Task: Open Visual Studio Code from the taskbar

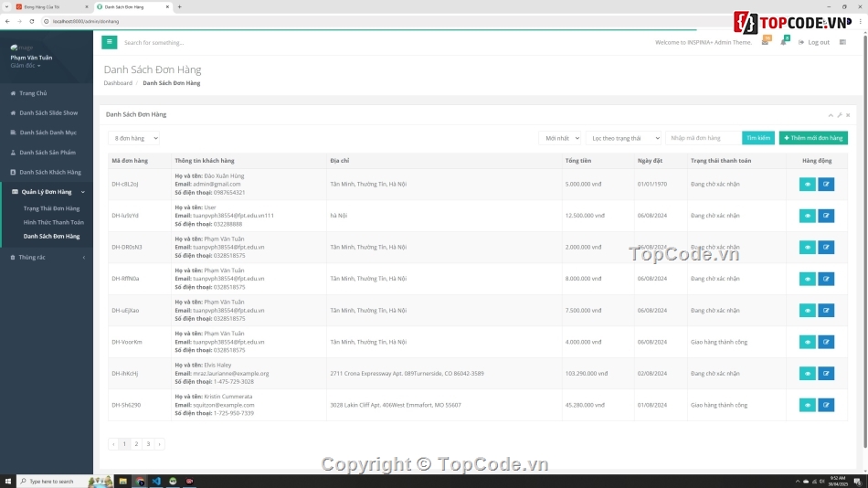Action: (156, 481)
